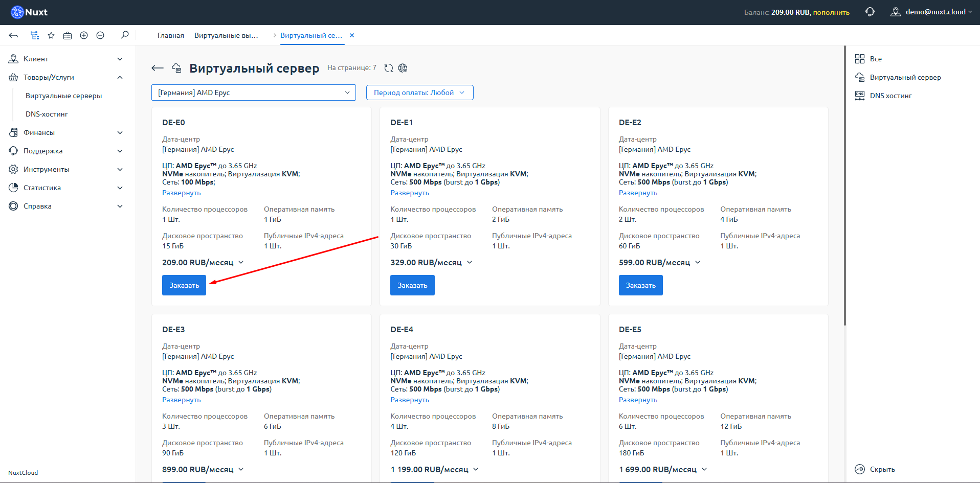Select DNS-хостинг in the sidebar
Image resolution: width=980 pixels, height=483 pixels.
[x=47, y=114]
